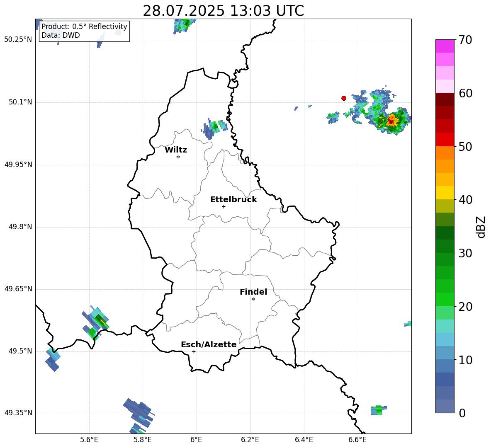Click the slate-blue band at colorbar bottom
This screenshot has height=448, width=491.
coord(445,406)
